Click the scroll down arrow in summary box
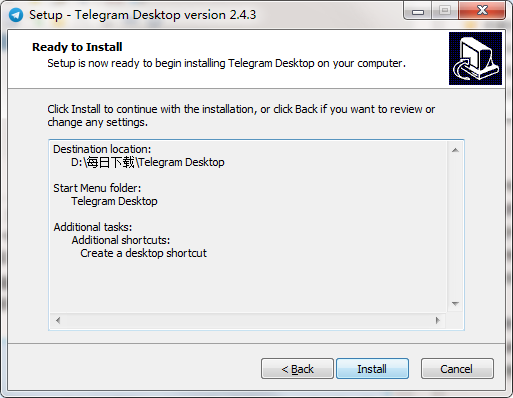513x398 pixels. pos(455,304)
